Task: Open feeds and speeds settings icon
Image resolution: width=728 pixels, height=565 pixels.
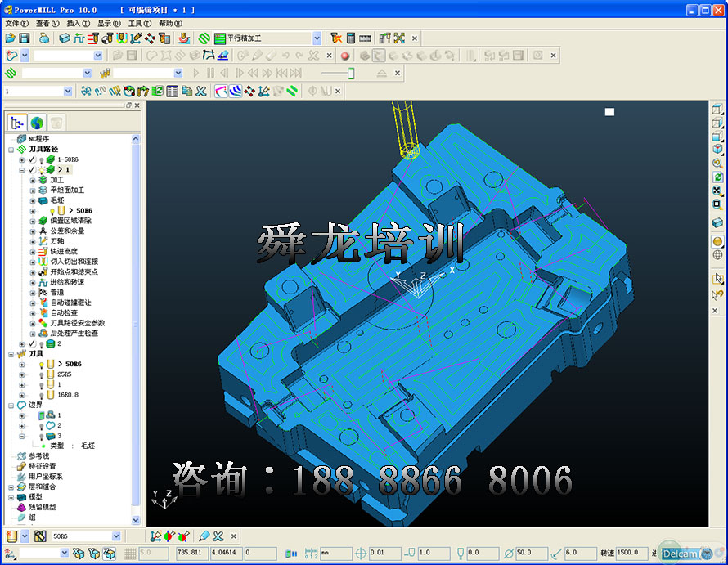Action: pos(79,38)
